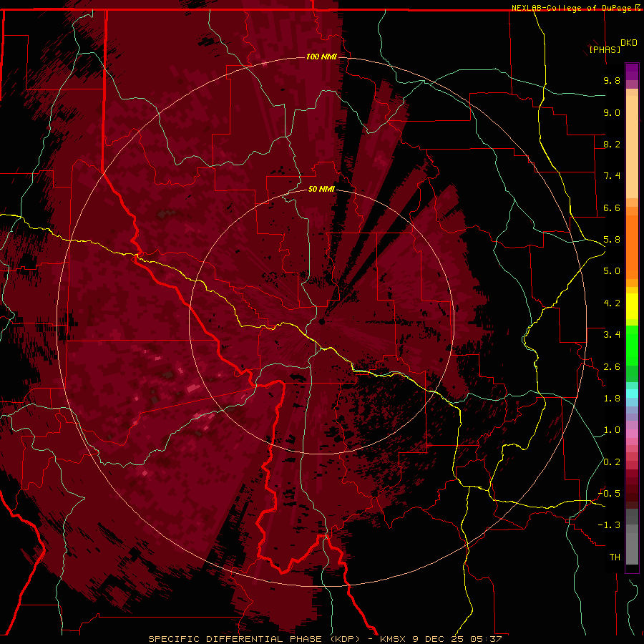Pick the large peach segment of color bar
Viewport: 644px width, 644px height.
(x=632, y=148)
